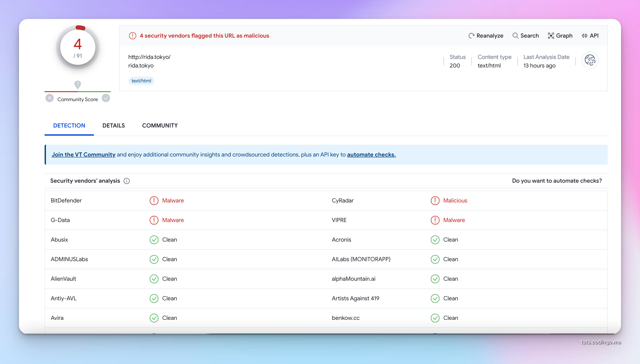Click the red alert icon in the flagged banner
640x364 pixels.
pyautogui.click(x=133, y=36)
